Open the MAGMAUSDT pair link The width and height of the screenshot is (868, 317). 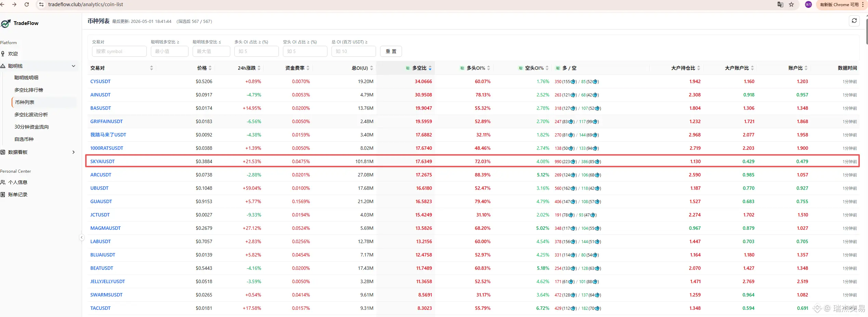point(105,228)
